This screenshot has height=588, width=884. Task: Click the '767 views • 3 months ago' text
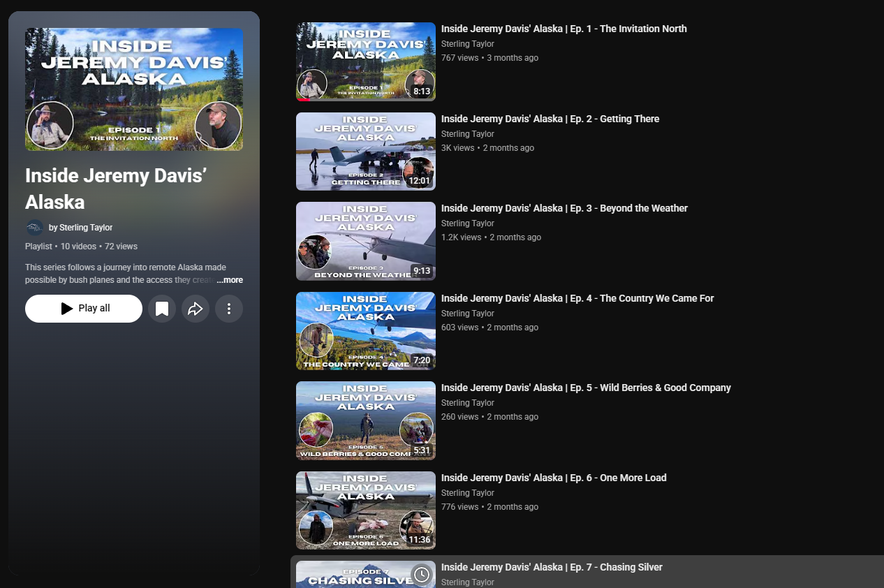[489, 58]
